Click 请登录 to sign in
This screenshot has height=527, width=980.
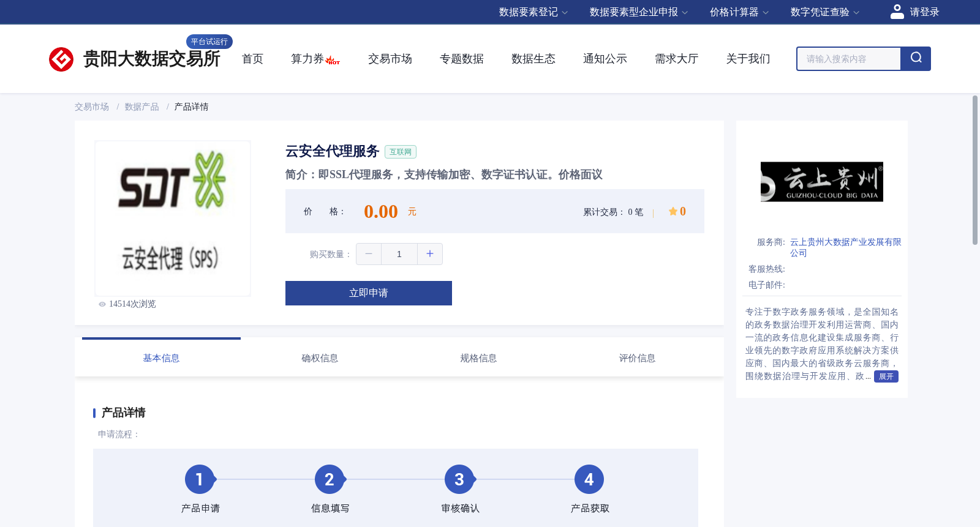pos(924,12)
